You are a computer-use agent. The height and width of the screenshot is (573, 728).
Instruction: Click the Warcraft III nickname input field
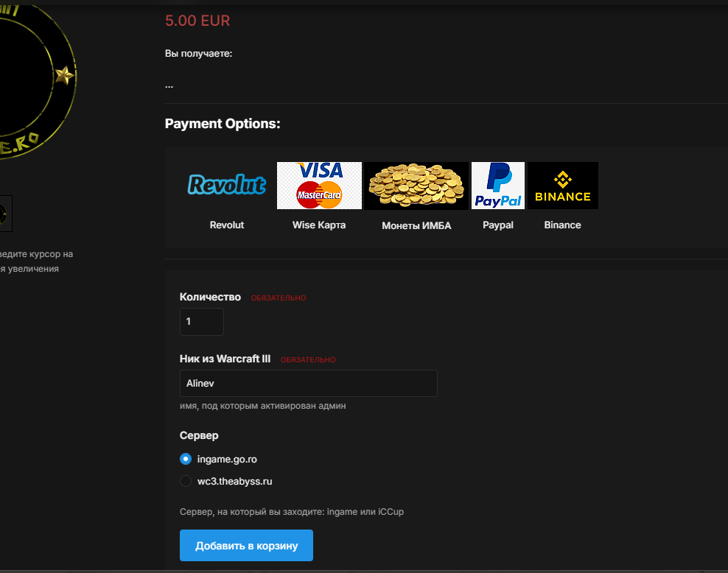(x=308, y=383)
